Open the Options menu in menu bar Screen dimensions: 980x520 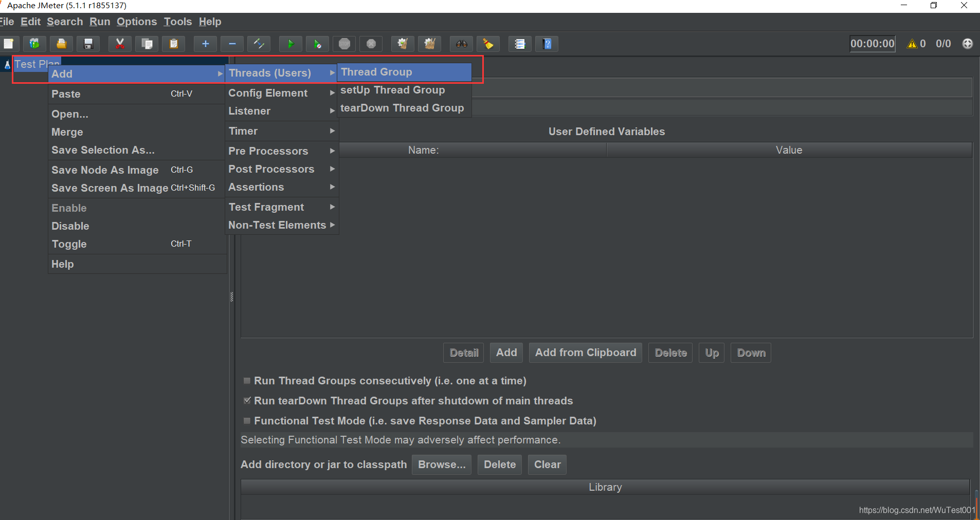pos(137,22)
